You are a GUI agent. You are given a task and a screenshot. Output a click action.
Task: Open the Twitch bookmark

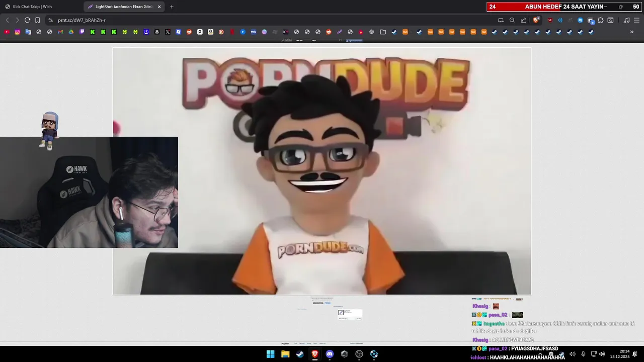pyautogui.click(x=82, y=32)
